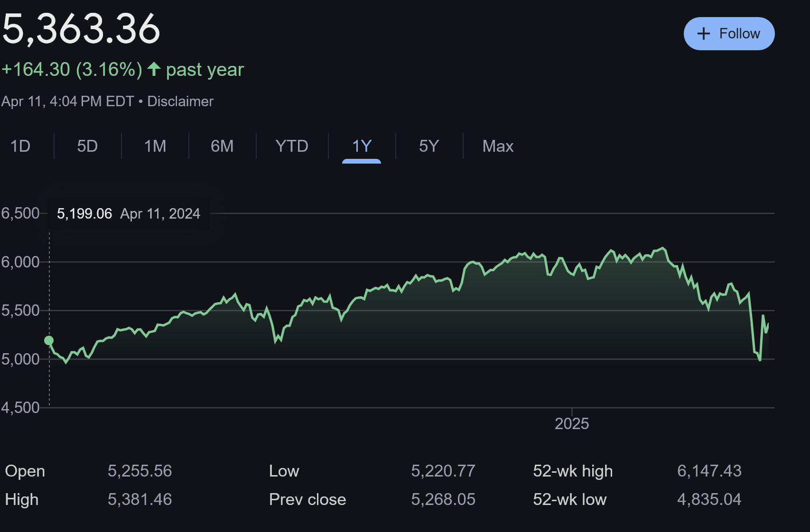Click the 52-wk low value 4,835.04
The height and width of the screenshot is (532, 810).
point(709,499)
